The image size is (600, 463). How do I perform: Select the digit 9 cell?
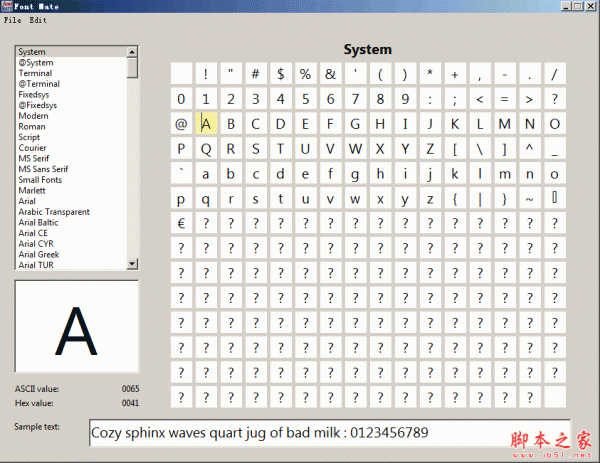click(x=405, y=99)
